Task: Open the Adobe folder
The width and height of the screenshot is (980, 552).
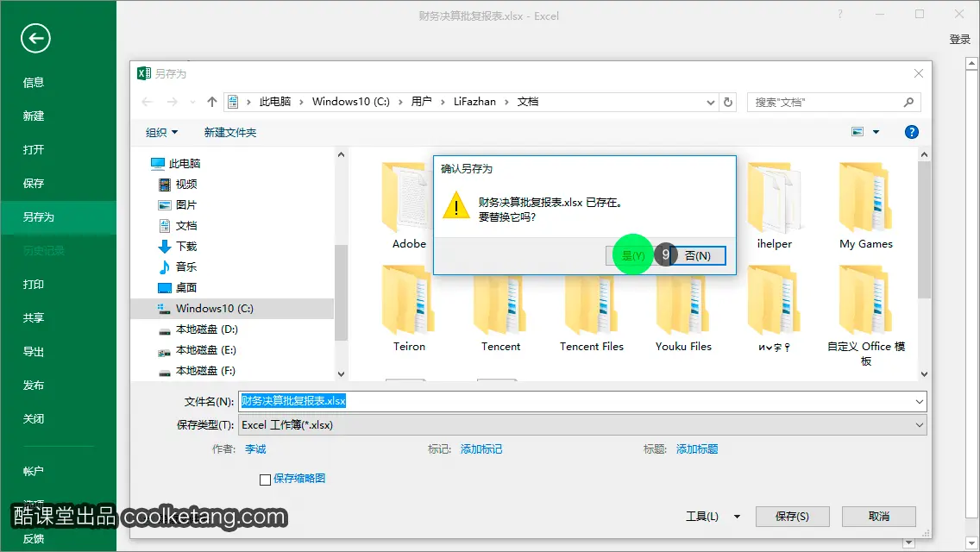Action: 409,205
